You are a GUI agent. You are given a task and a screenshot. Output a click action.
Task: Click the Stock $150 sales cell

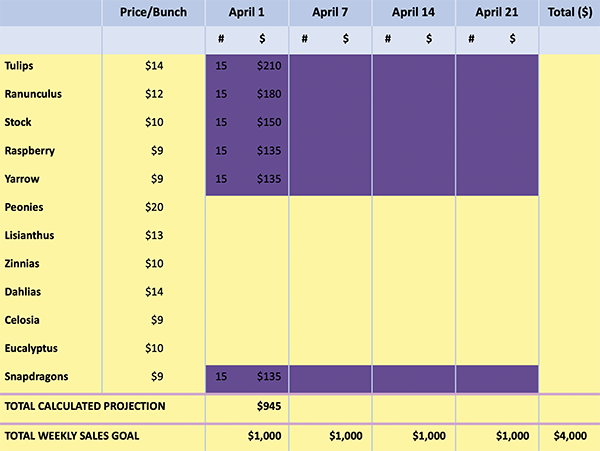[x=270, y=123]
